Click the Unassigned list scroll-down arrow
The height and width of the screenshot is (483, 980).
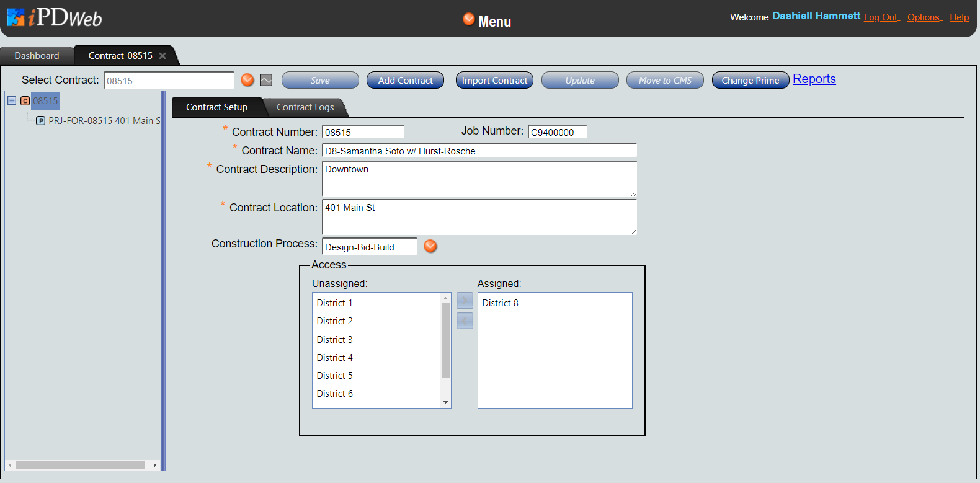coord(445,402)
